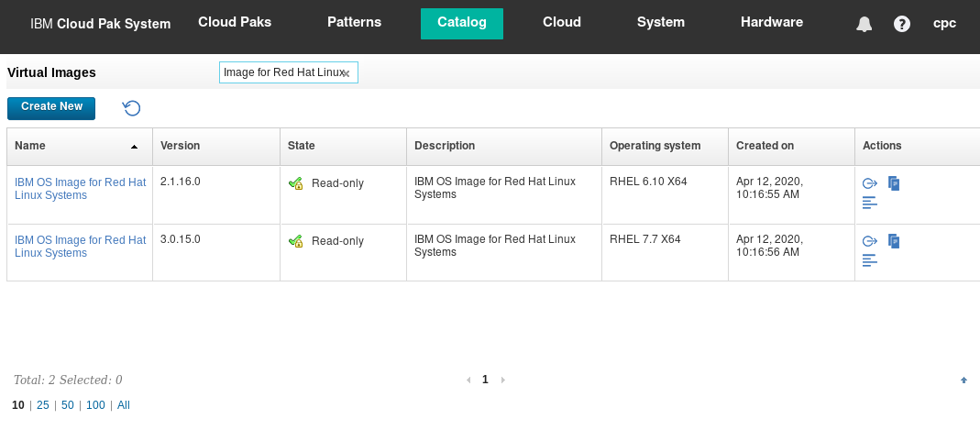Export the version 2.1.16.0 image
980x441 pixels.
(870, 183)
